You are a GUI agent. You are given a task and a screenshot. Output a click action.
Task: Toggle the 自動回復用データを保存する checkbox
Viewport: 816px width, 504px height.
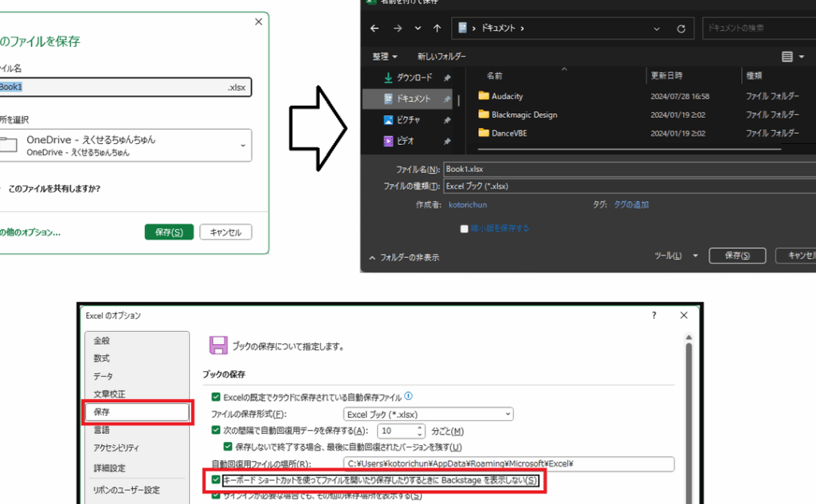click(216, 430)
